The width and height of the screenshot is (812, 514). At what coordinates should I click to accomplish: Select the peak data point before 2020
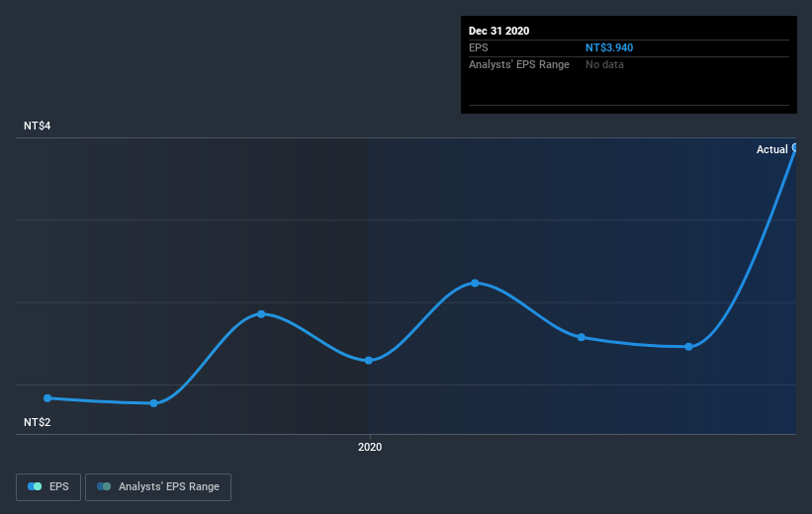point(261,314)
